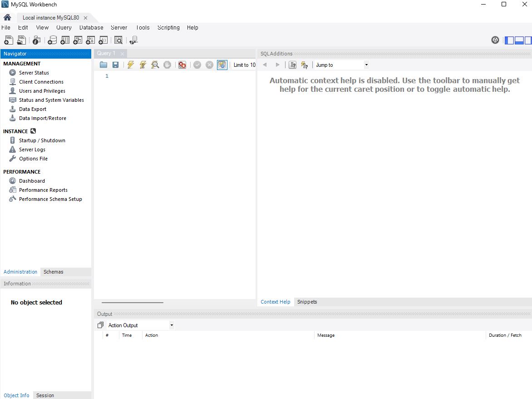
Task: Execute statement under the keyboard cursor
Action: tap(143, 65)
